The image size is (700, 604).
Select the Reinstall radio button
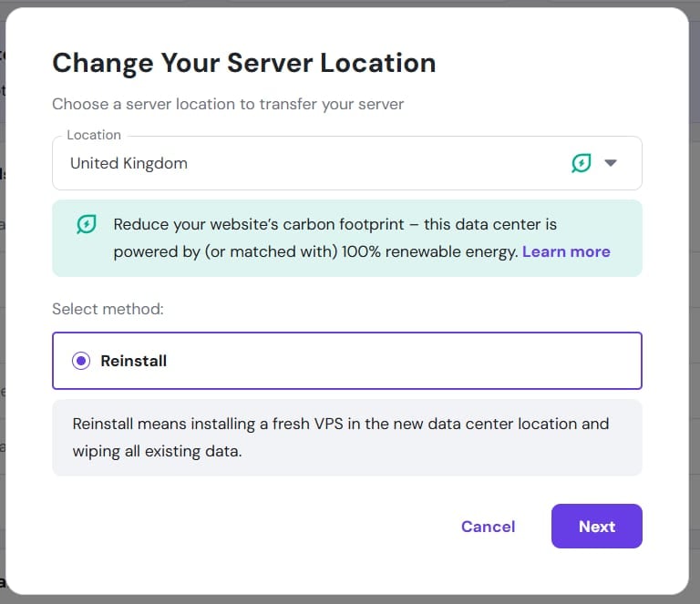(x=81, y=361)
